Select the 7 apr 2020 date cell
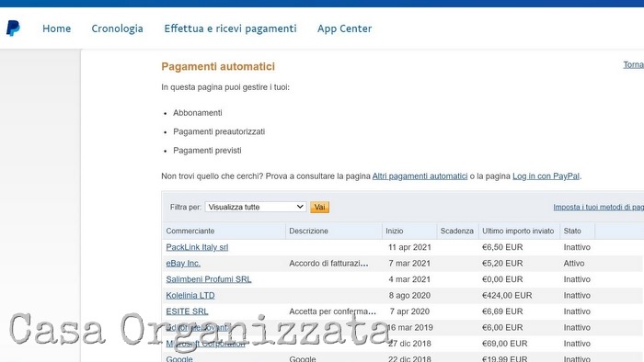This screenshot has height=362, width=644. click(x=409, y=311)
